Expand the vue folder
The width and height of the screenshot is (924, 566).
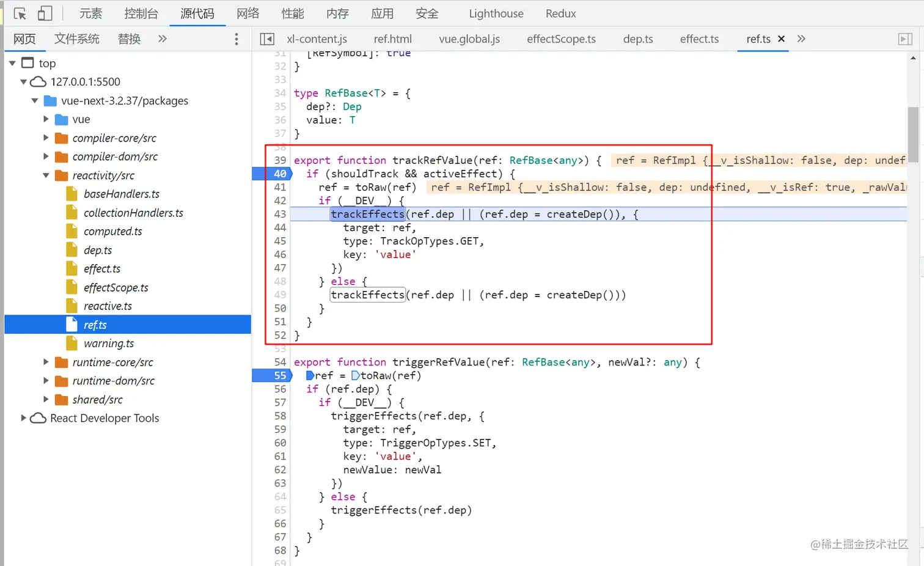click(46, 119)
